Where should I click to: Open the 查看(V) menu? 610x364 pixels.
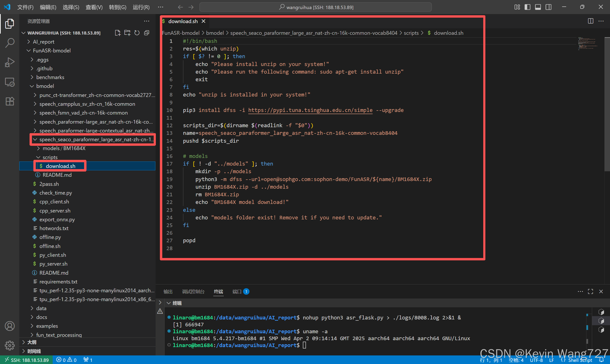coord(94,7)
